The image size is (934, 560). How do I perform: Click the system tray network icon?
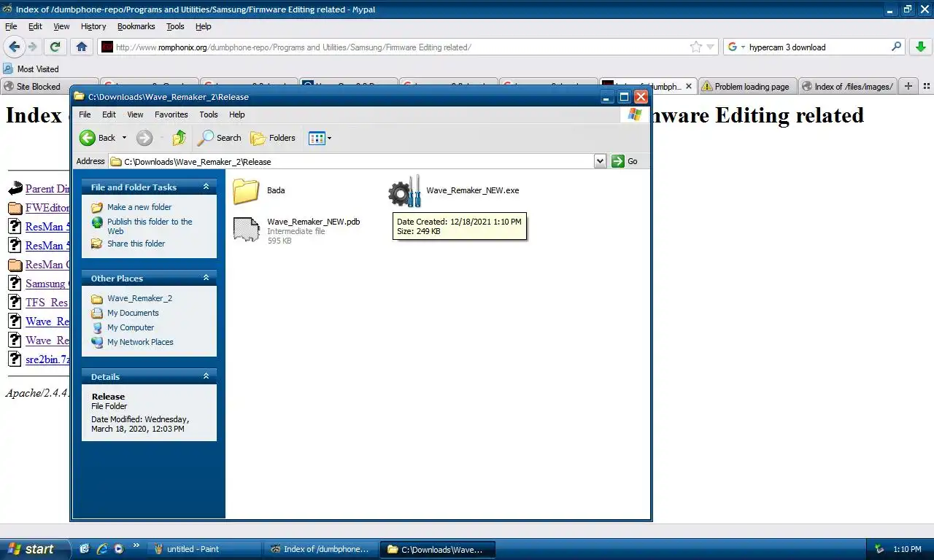pyautogui.click(x=879, y=549)
